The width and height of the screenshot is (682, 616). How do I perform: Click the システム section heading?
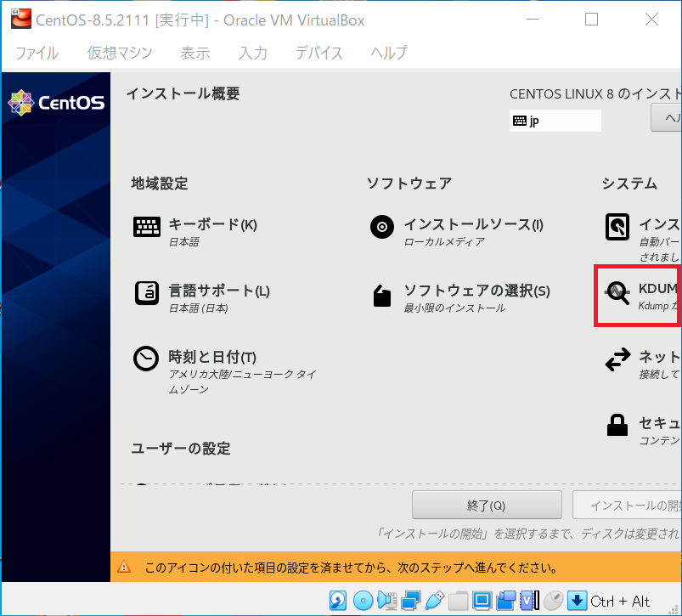[630, 184]
